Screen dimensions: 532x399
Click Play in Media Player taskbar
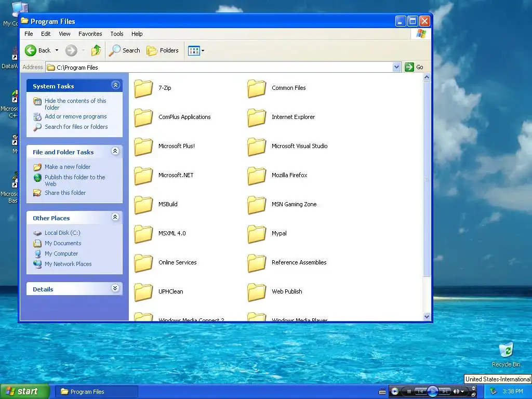pos(432,391)
